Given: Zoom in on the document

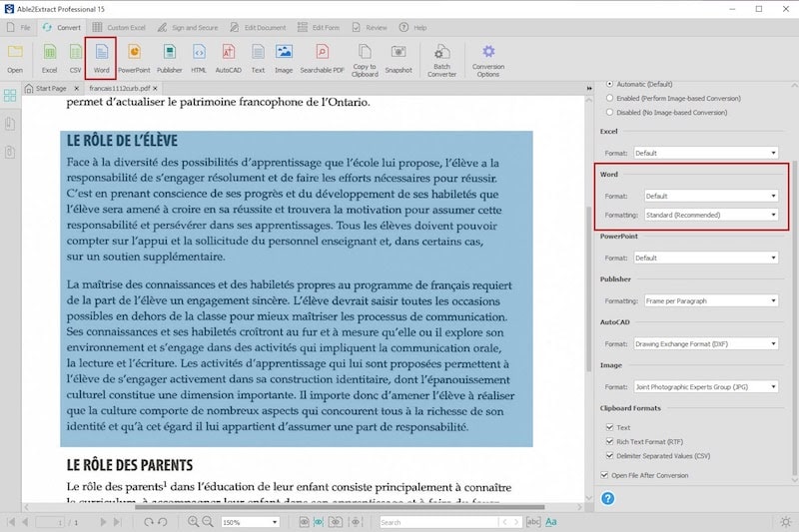Looking at the screenshot, I should tap(193, 522).
